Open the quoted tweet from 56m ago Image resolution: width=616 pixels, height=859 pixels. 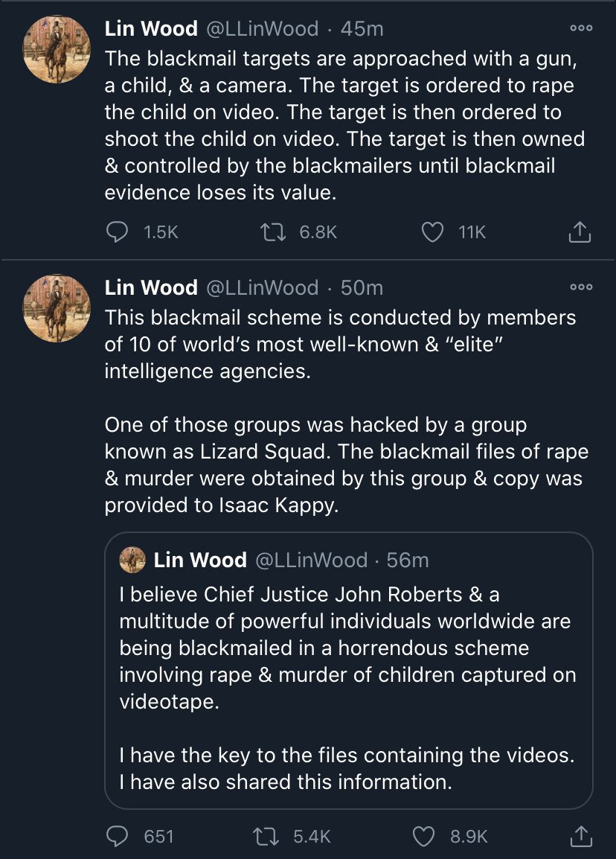pyautogui.click(x=348, y=670)
